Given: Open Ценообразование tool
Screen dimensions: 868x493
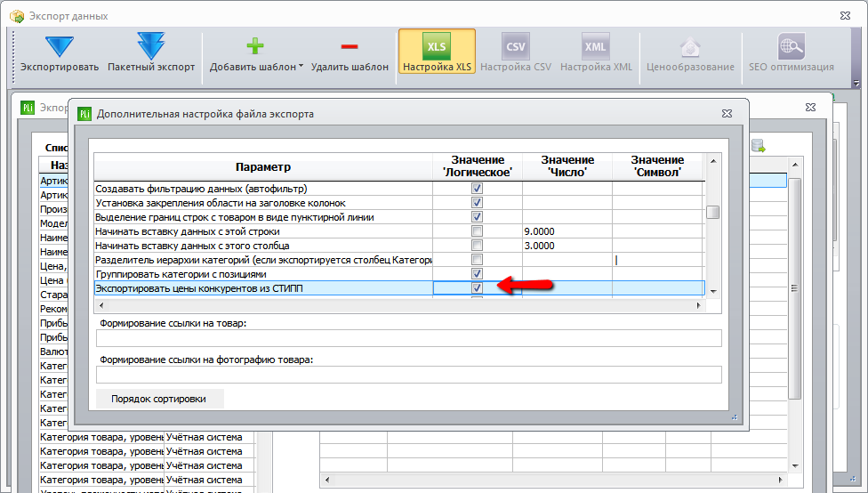Looking at the screenshot, I should [x=690, y=53].
